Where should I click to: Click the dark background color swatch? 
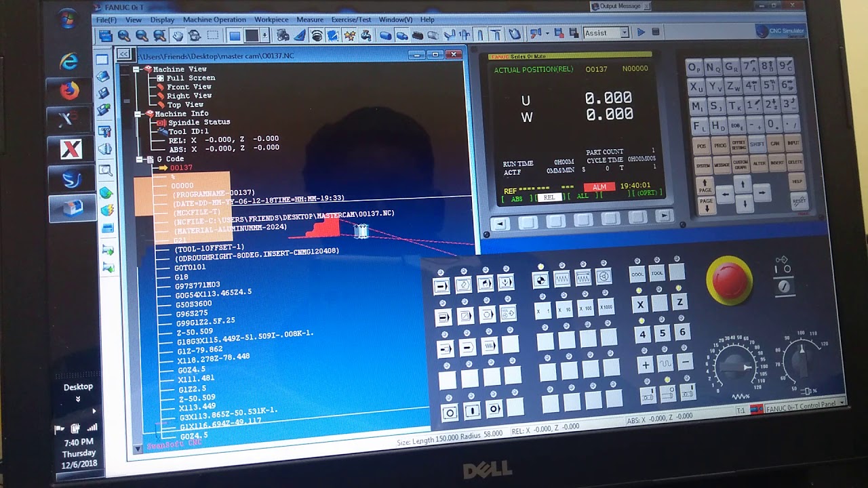click(x=252, y=35)
